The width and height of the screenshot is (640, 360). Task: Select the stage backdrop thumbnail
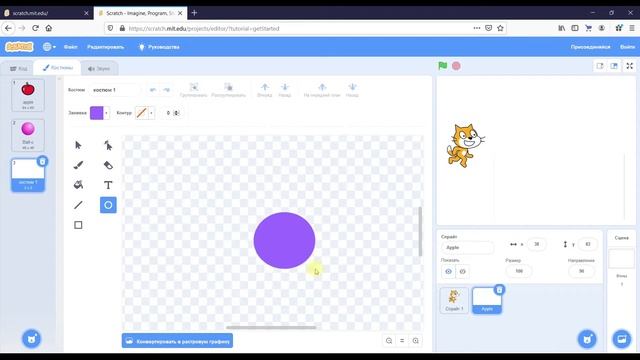(x=622, y=258)
